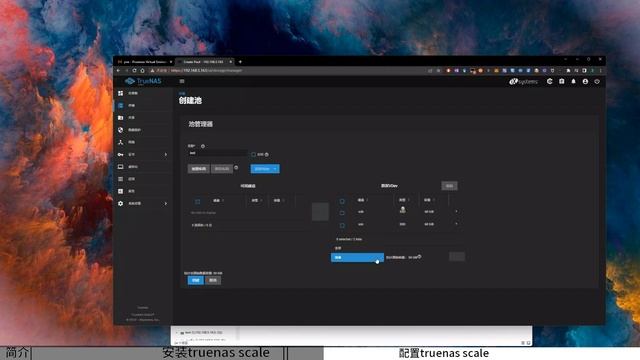Open the user account icon

click(x=585, y=82)
